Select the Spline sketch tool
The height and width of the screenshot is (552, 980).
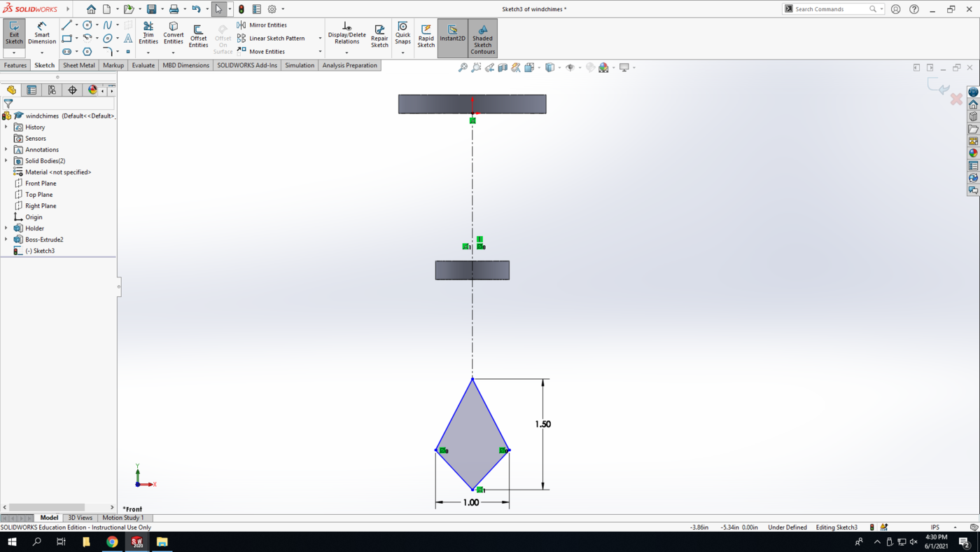pyautogui.click(x=108, y=25)
